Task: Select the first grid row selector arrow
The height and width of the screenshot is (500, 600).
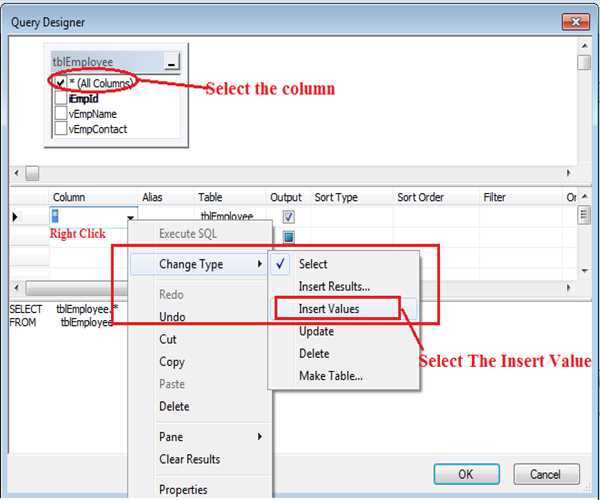Action: 14,216
